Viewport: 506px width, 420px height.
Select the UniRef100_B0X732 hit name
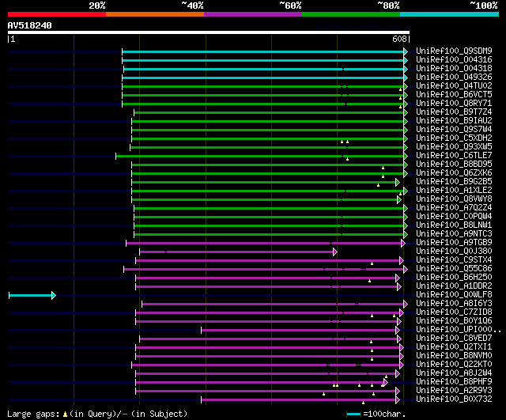(454, 399)
